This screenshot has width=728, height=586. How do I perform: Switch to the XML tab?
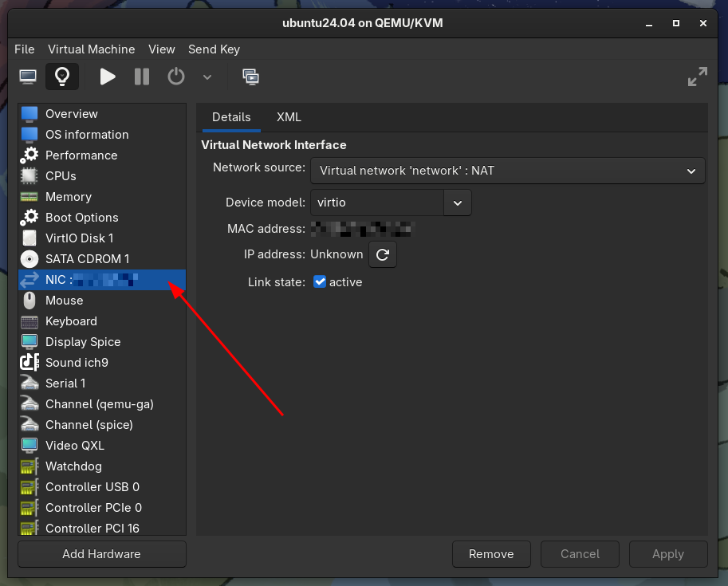point(289,117)
